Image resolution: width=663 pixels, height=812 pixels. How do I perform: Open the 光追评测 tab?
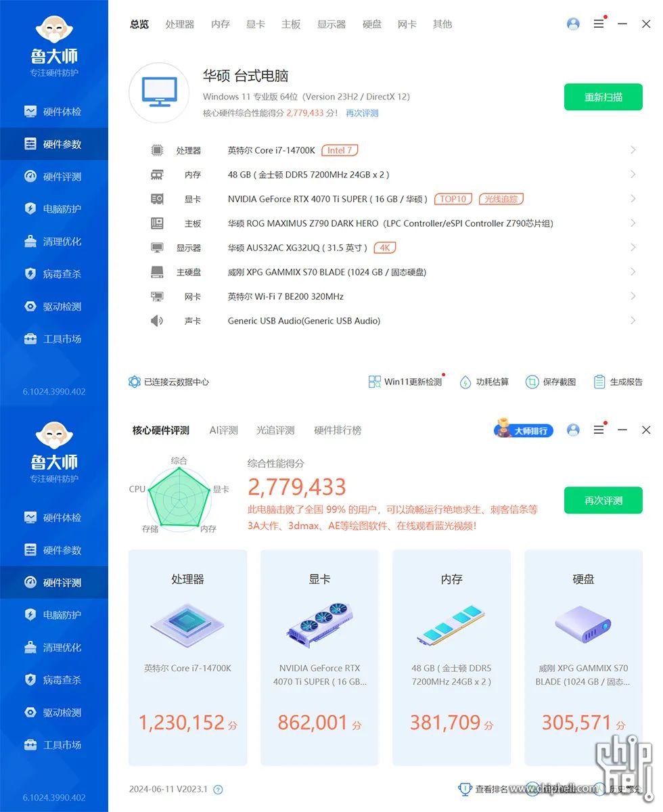[x=275, y=430]
